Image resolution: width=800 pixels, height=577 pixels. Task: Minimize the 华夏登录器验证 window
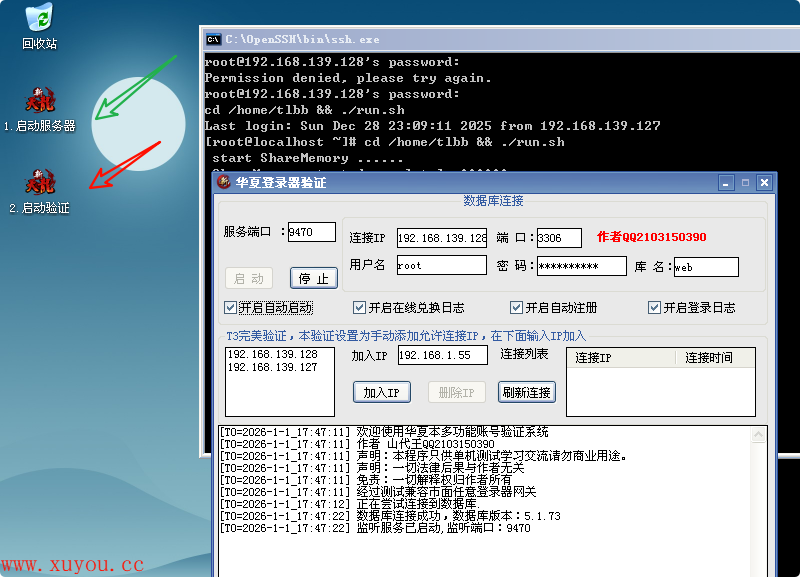pyautogui.click(x=726, y=183)
